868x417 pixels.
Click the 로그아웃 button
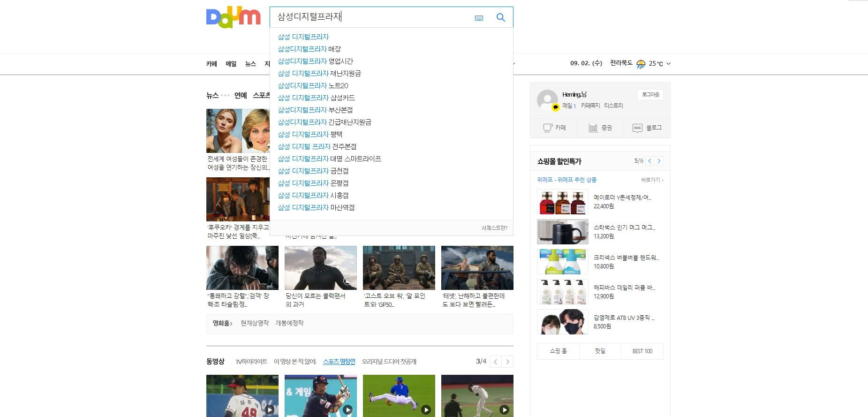click(x=650, y=95)
